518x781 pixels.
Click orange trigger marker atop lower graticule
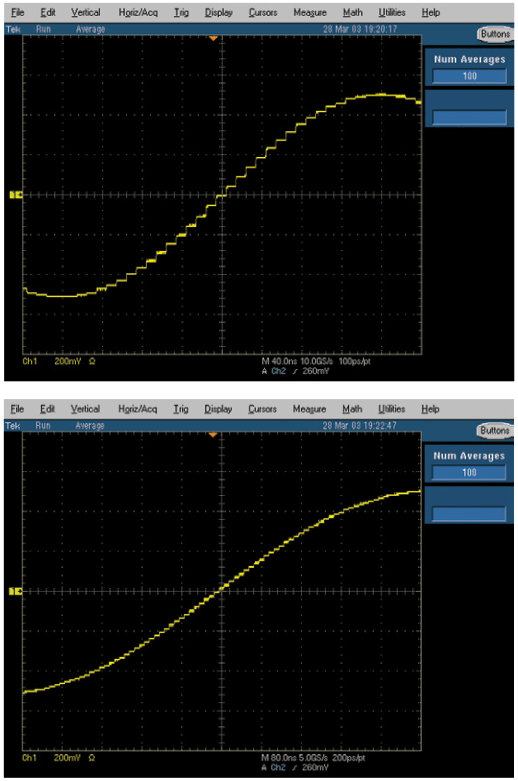tap(213, 434)
